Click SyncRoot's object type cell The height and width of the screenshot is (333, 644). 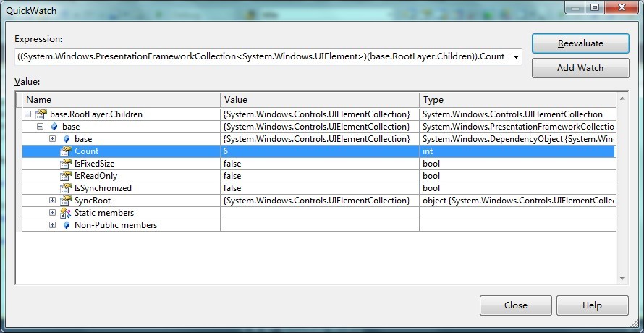(x=517, y=201)
